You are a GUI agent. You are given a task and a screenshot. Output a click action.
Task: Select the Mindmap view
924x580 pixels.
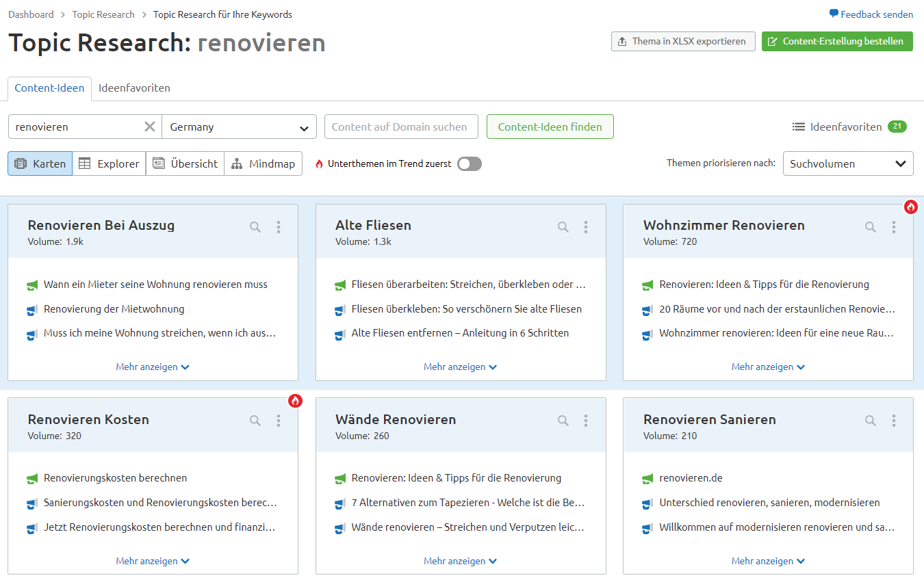coord(263,163)
